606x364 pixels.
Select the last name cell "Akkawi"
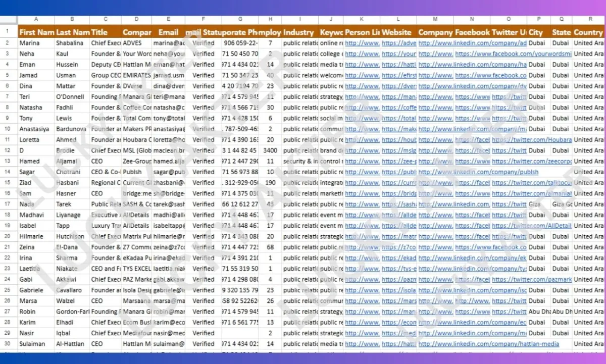coord(72,279)
